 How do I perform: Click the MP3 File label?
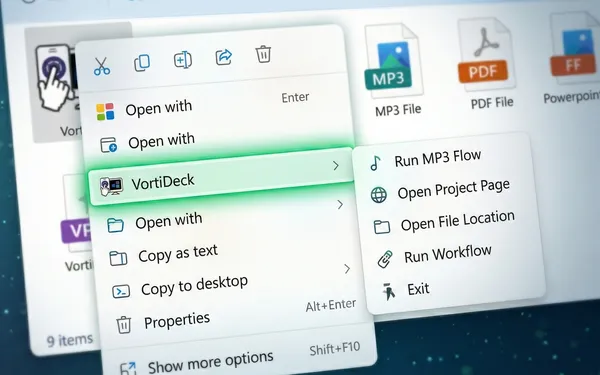tap(398, 110)
